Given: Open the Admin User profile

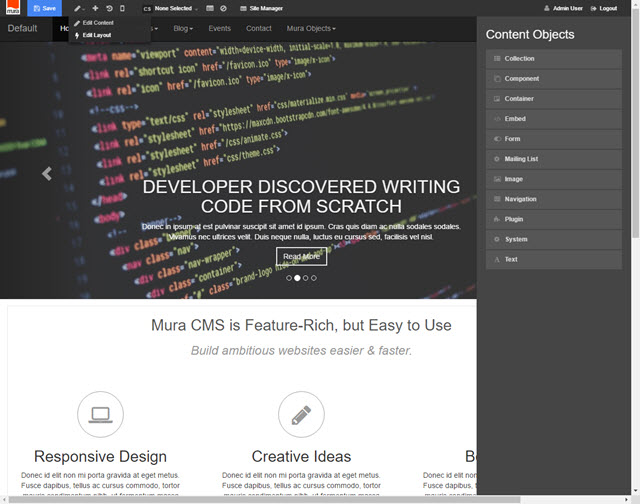Looking at the screenshot, I should (563, 8).
